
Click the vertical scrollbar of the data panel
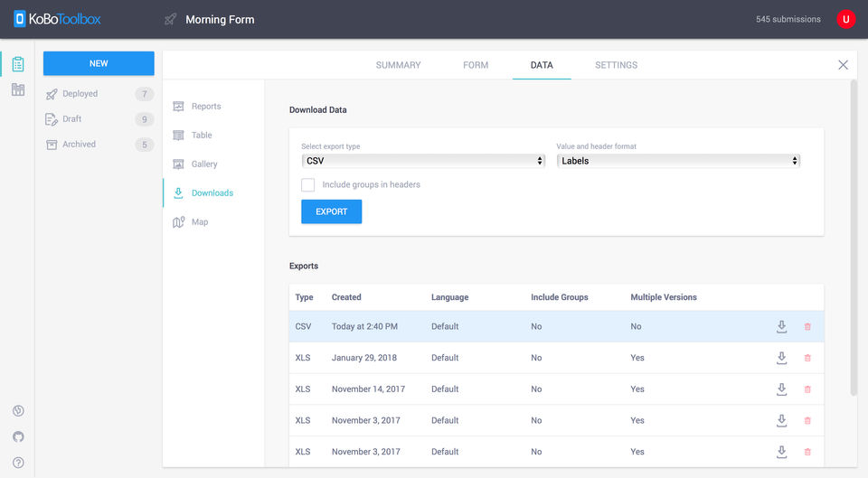tap(853, 238)
